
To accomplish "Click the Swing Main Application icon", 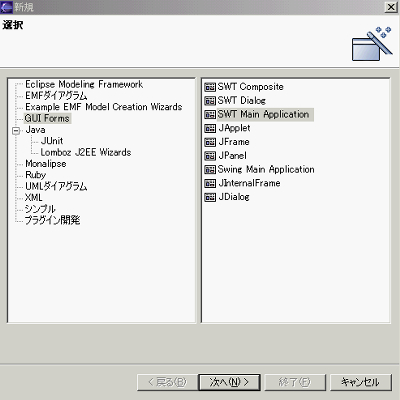I will (210, 170).
